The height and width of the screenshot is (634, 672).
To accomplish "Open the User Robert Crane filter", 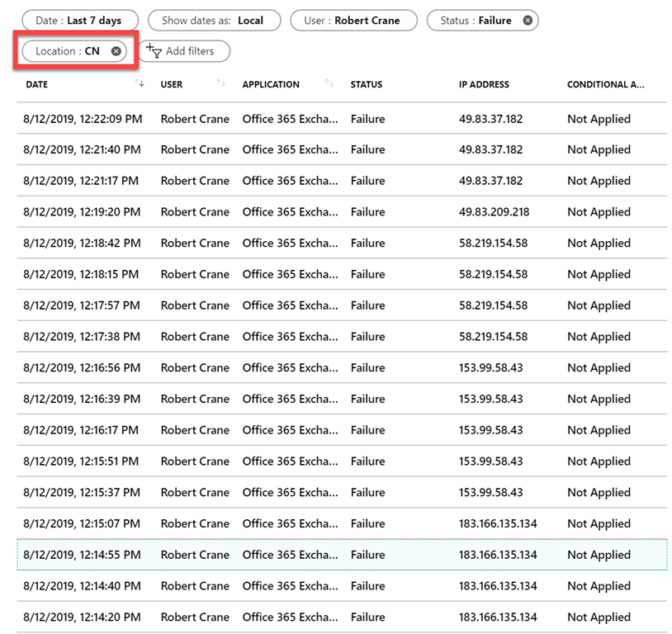I will 353,21.
